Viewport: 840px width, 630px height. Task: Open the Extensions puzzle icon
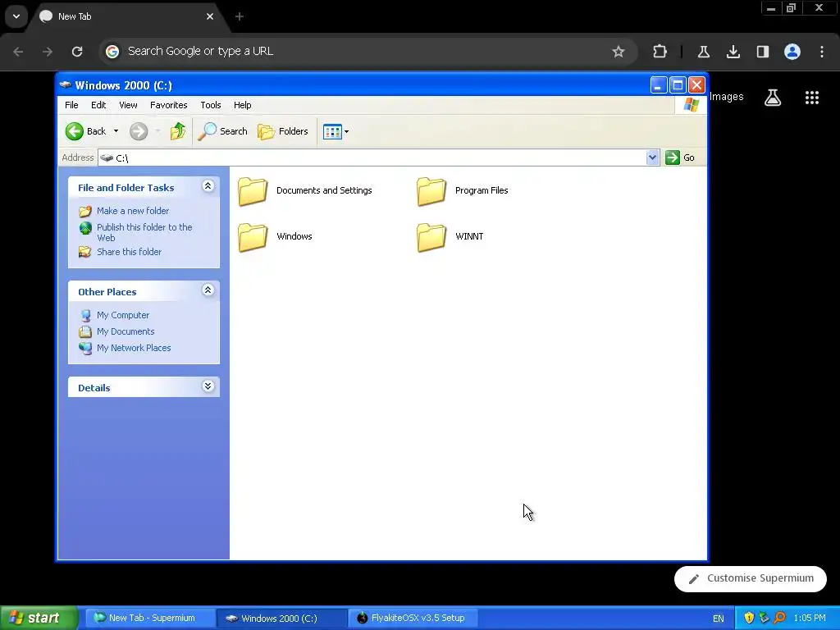[660, 52]
